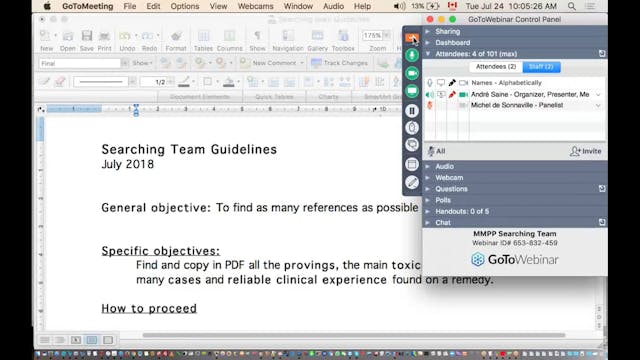The height and width of the screenshot is (360, 640).
Task: Expand the Dashboard pane
Action: 428,42
